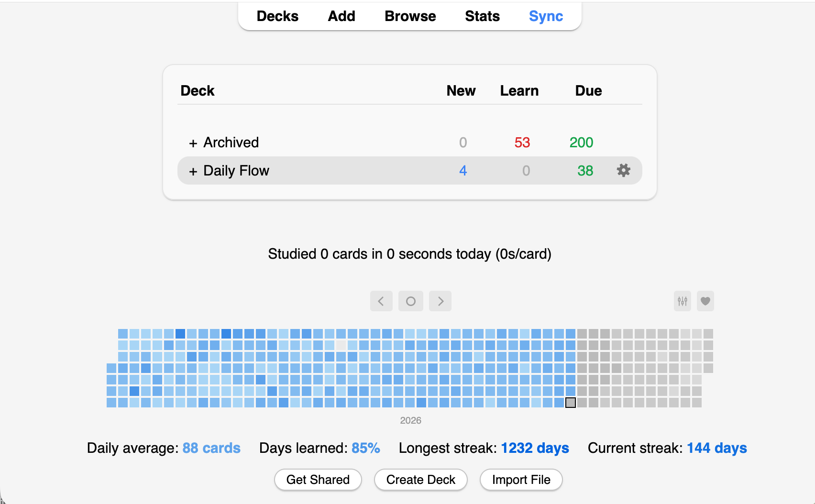815x504 pixels.
Task: Click Current streak 144 days value
Action: 717,448
